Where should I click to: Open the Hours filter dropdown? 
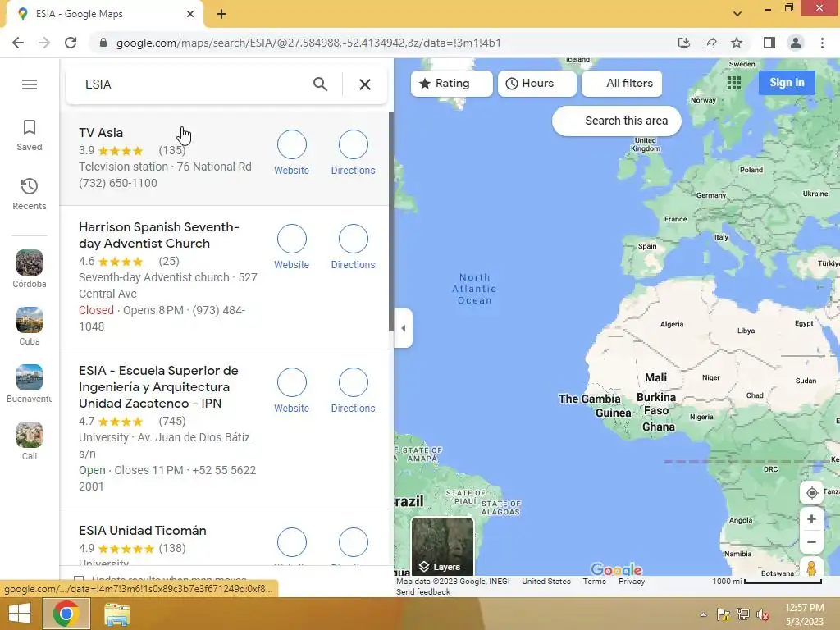click(536, 84)
